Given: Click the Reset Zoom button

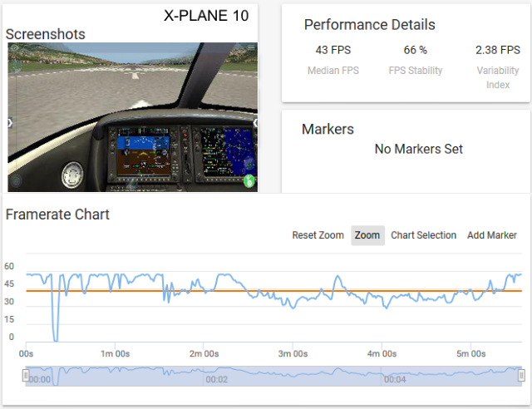Looking at the screenshot, I should 318,235.
